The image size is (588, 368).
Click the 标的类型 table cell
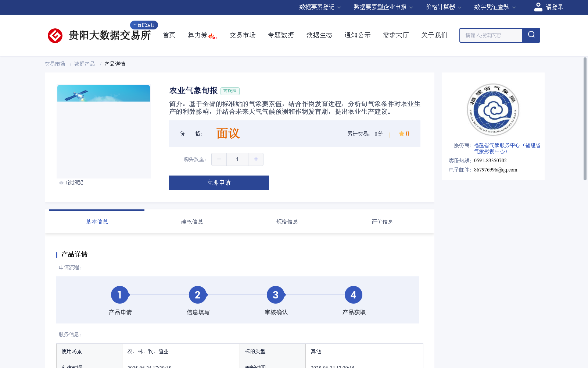[x=273, y=352]
